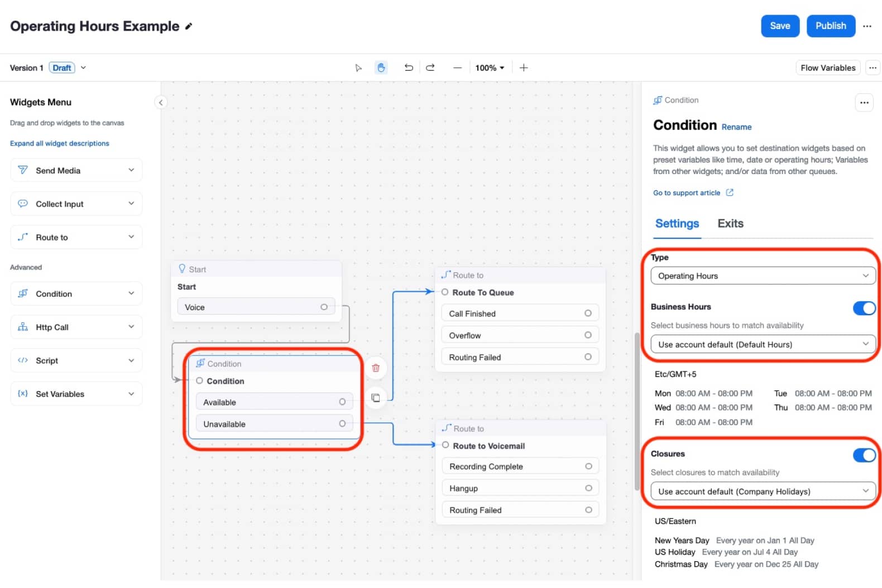Screen dimensions: 882x588
Task: Click the Available exit connector circle
Action: coord(342,402)
